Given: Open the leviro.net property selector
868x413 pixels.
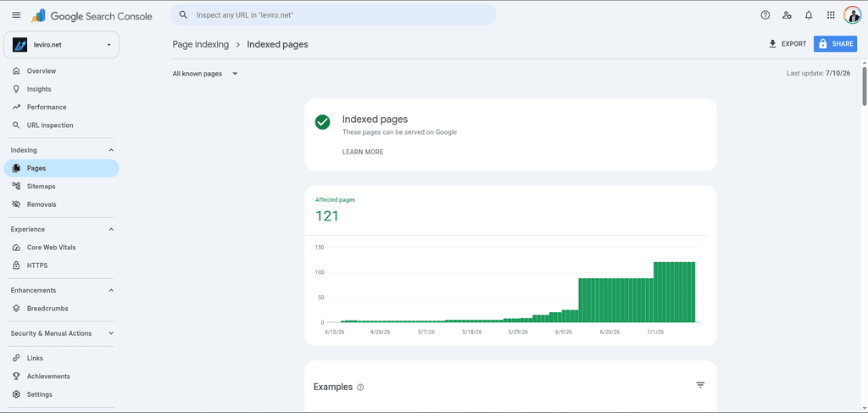Looking at the screenshot, I should [61, 45].
